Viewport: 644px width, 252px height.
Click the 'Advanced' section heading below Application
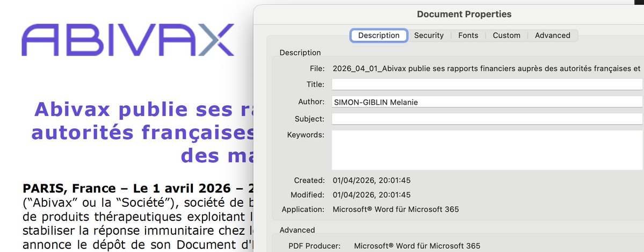pos(297,230)
